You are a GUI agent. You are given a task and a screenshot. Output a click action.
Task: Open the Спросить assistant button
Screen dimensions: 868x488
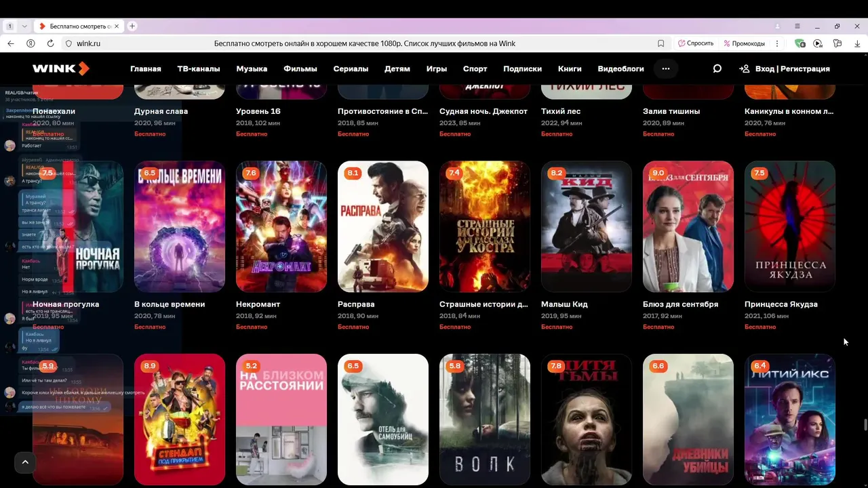point(696,43)
